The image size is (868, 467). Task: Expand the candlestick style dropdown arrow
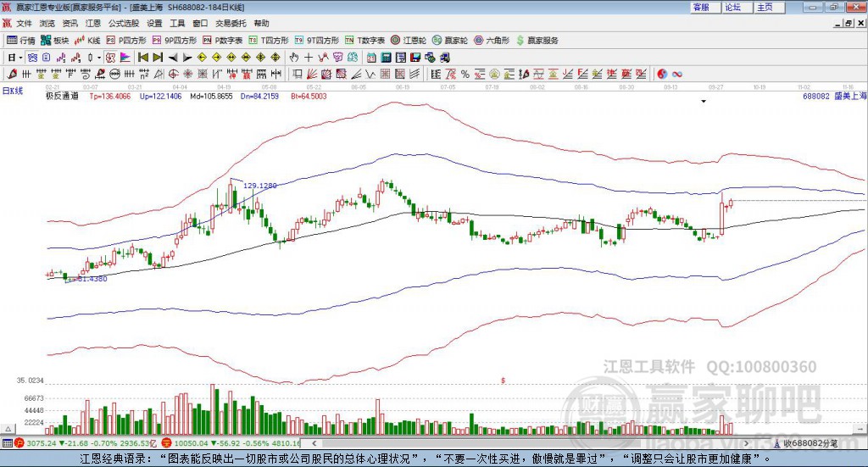point(99,58)
